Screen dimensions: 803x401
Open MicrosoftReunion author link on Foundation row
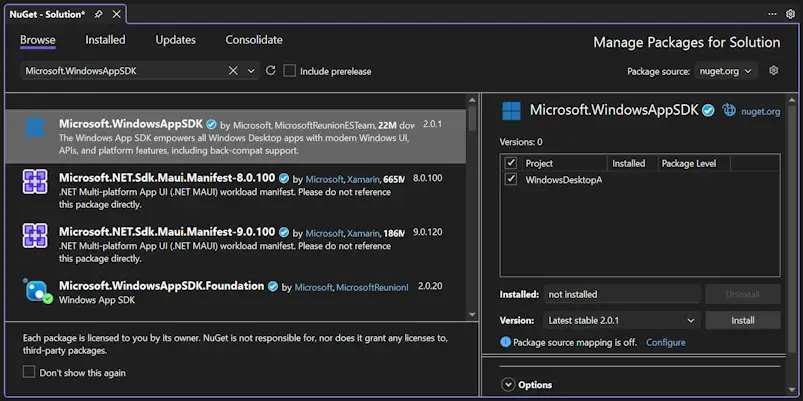pos(372,287)
